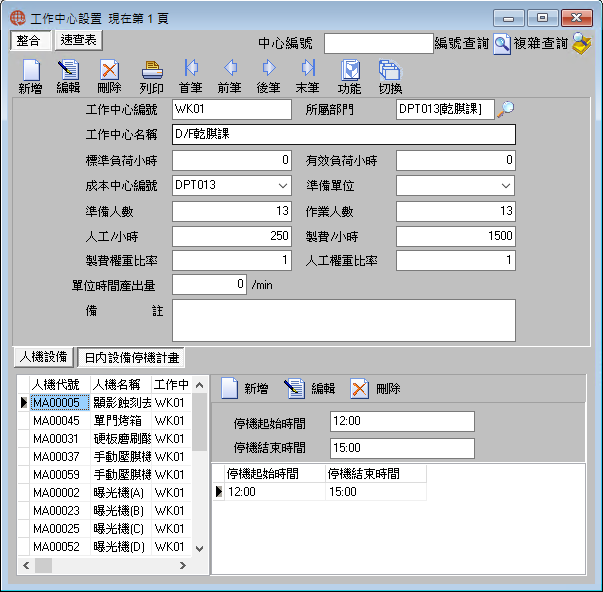Click the 標準負荷小時 field

[232, 160]
